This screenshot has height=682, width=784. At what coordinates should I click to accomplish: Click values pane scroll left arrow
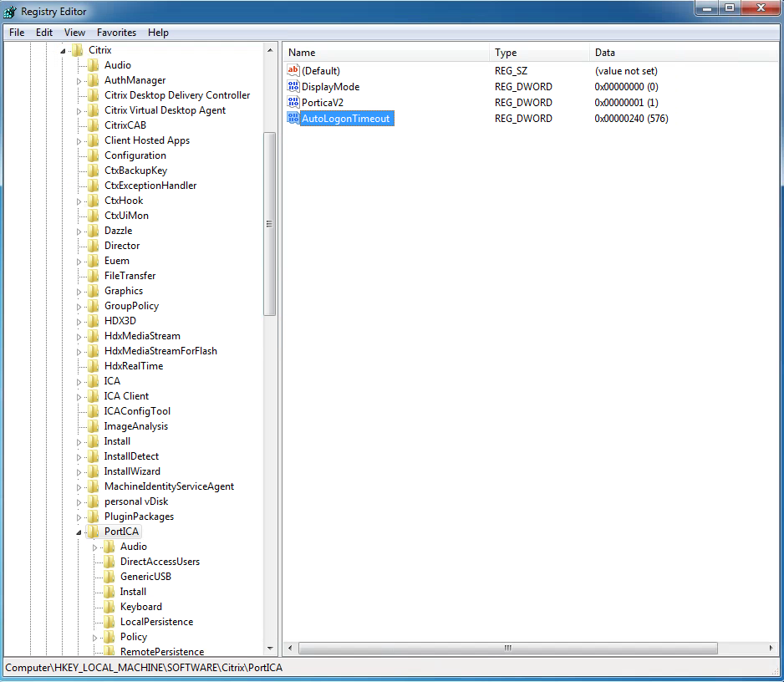pyautogui.click(x=290, y=648)
